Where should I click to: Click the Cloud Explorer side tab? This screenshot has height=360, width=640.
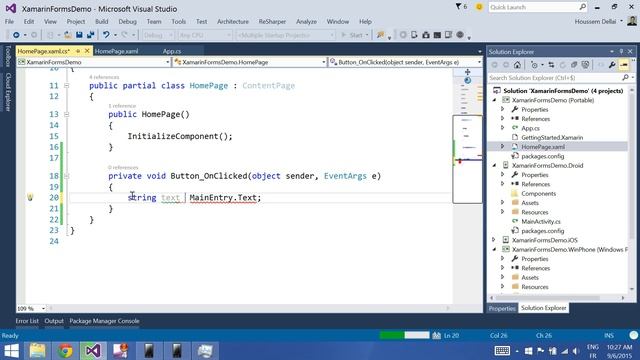point(7,92)
